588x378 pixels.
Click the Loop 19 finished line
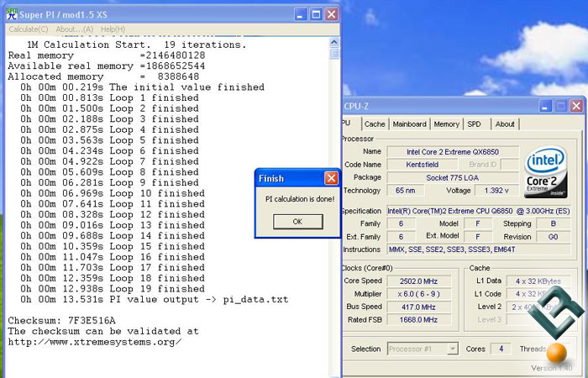(x=113, y=289)
